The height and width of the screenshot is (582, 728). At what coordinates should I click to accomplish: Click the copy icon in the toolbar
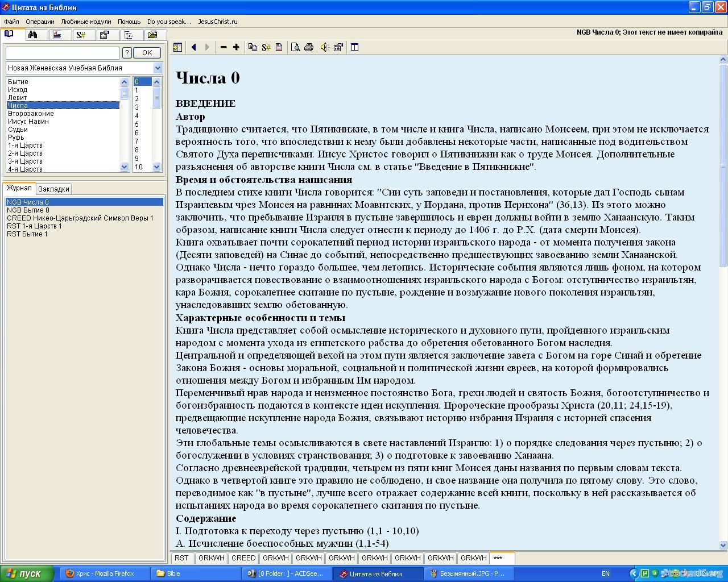pyautogui.click(x=253, y=47)
